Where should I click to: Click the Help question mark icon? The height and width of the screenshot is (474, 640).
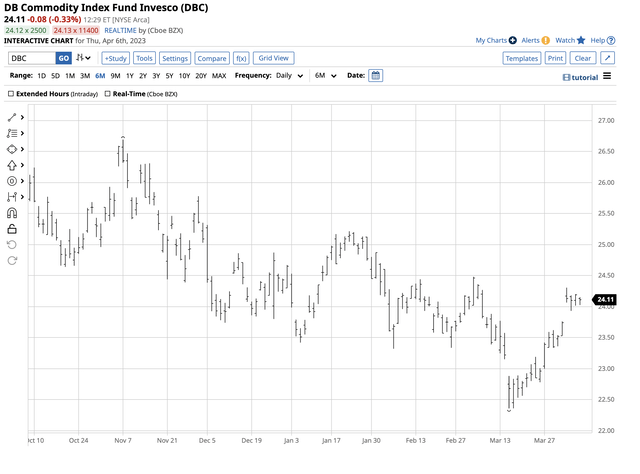point(611,40)
